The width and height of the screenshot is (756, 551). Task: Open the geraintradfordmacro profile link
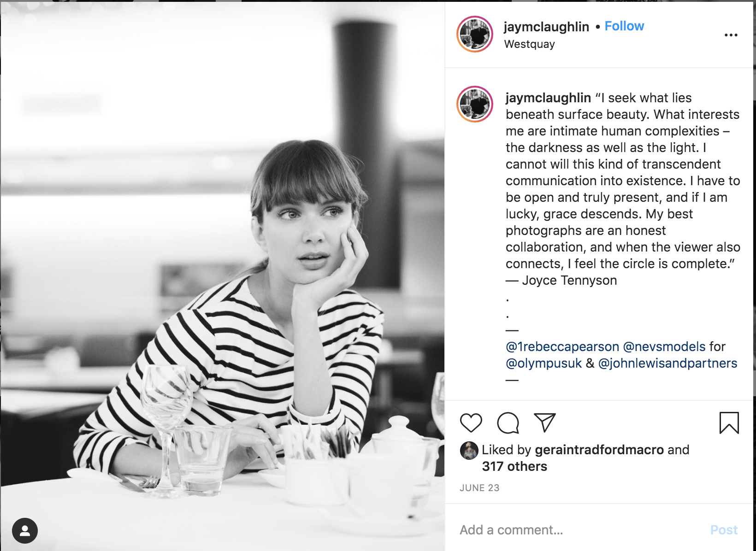tap(599, 450)
